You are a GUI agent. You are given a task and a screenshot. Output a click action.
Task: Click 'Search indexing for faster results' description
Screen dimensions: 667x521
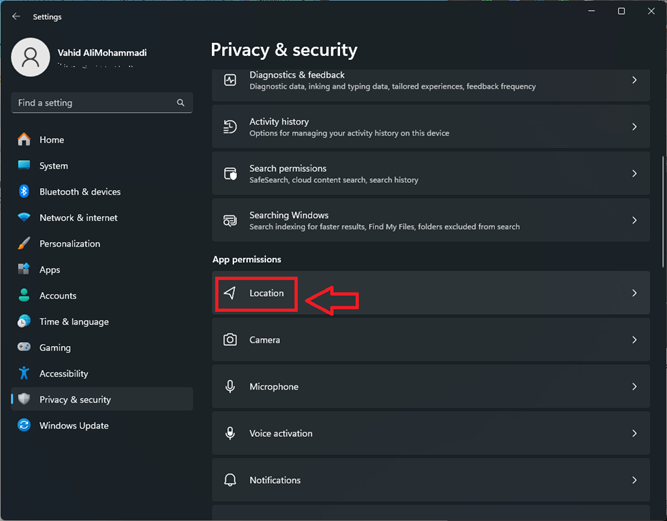[385, 227]
